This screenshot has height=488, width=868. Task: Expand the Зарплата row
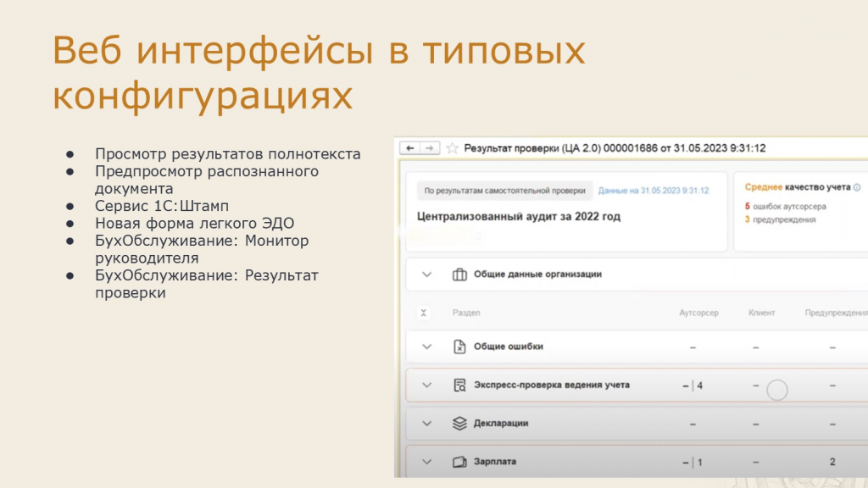(427, 462)
